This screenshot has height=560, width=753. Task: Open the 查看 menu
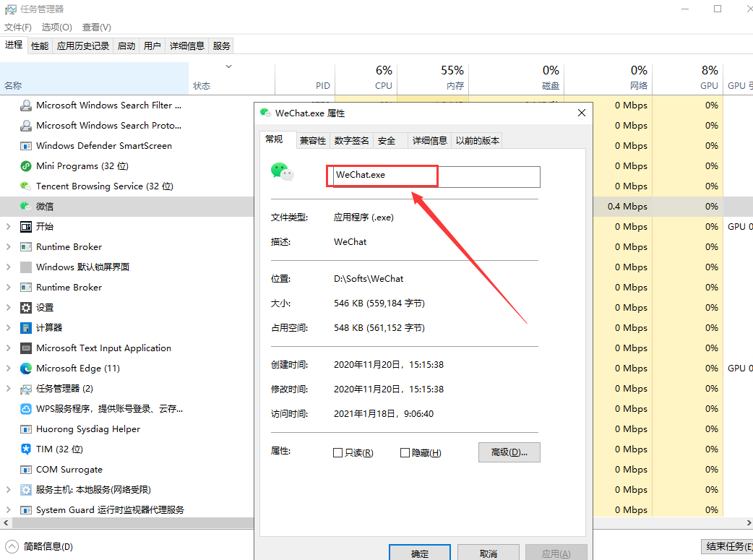click(96, 27)
